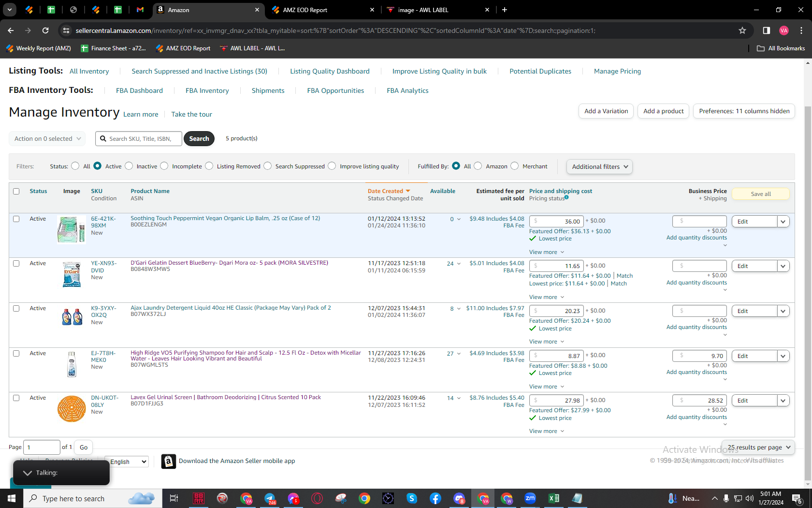Choose the Inactive status radio button
The width and height of the screenshot is (812, 508).
point(129,166)
